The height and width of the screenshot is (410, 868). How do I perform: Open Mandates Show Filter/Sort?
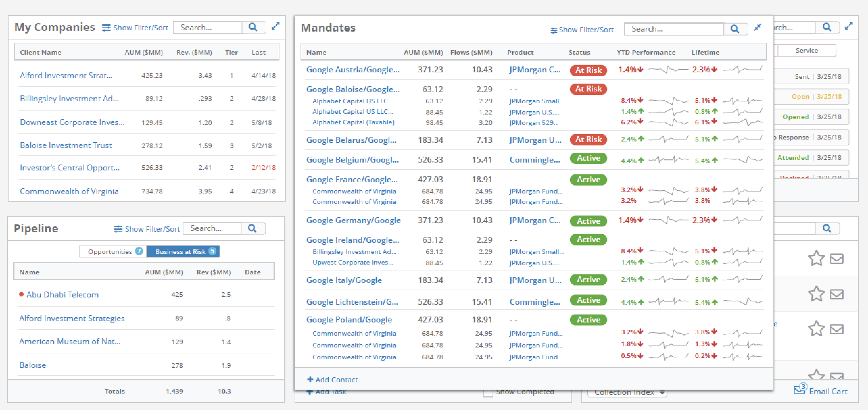[x=582, y=30]
